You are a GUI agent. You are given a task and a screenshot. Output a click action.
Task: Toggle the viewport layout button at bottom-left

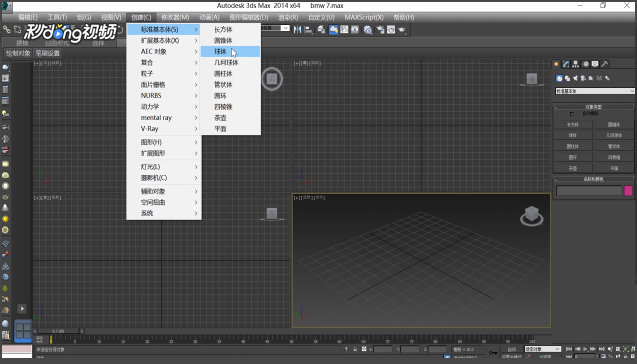pos(23,330)
